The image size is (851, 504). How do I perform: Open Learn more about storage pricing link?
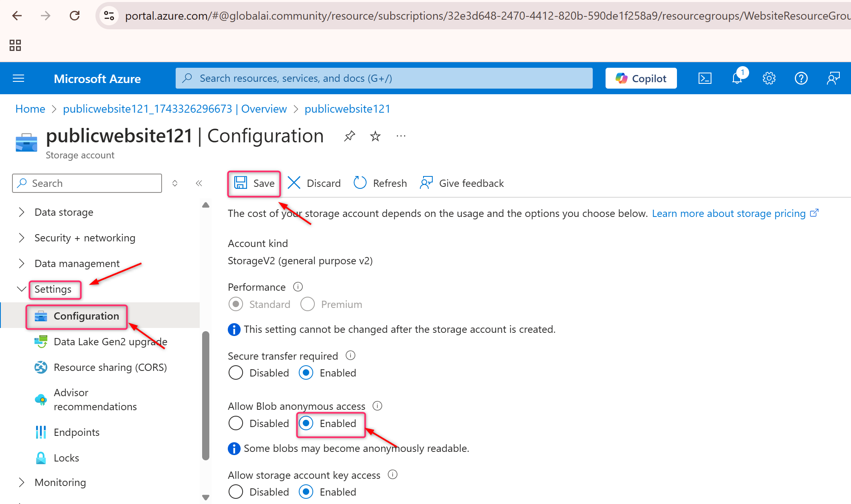click(735, 213)
